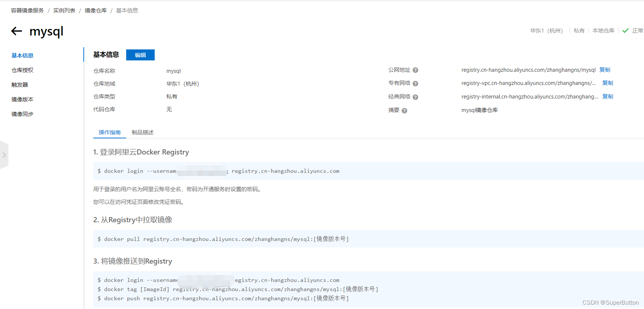This screenshot has width=644, height=309.
Task: Copy the 专有网络 registry-vpc address
Action: point(608,83)
